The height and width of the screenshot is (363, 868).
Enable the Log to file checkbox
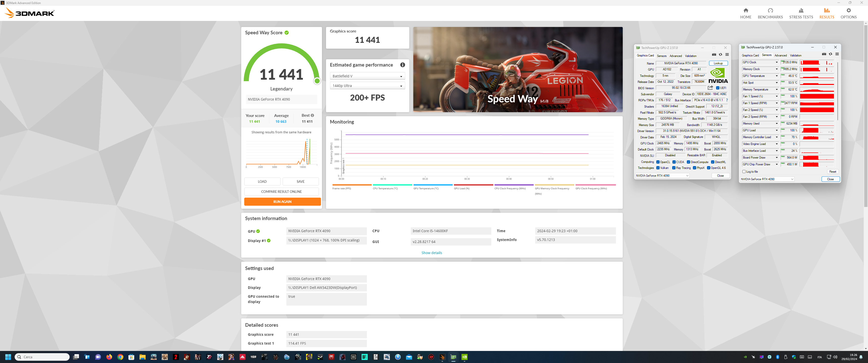point(744,172)
